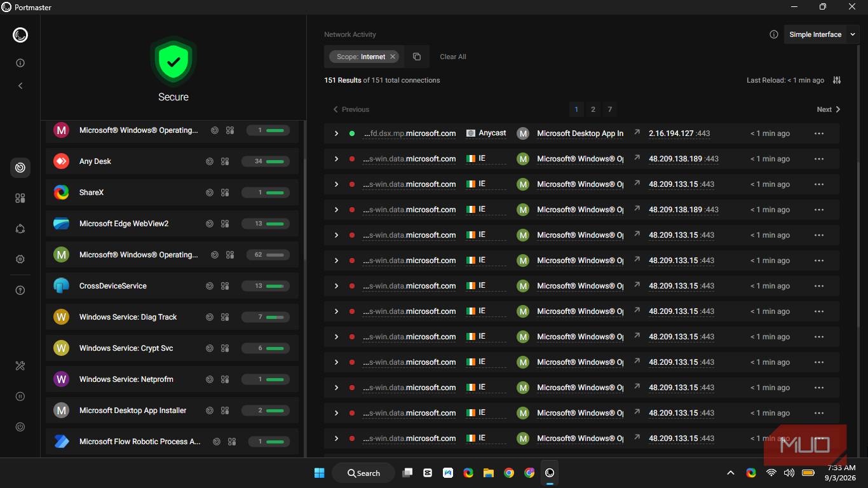
Task: Select CrossDeviceService in app list
Action: 172,286
